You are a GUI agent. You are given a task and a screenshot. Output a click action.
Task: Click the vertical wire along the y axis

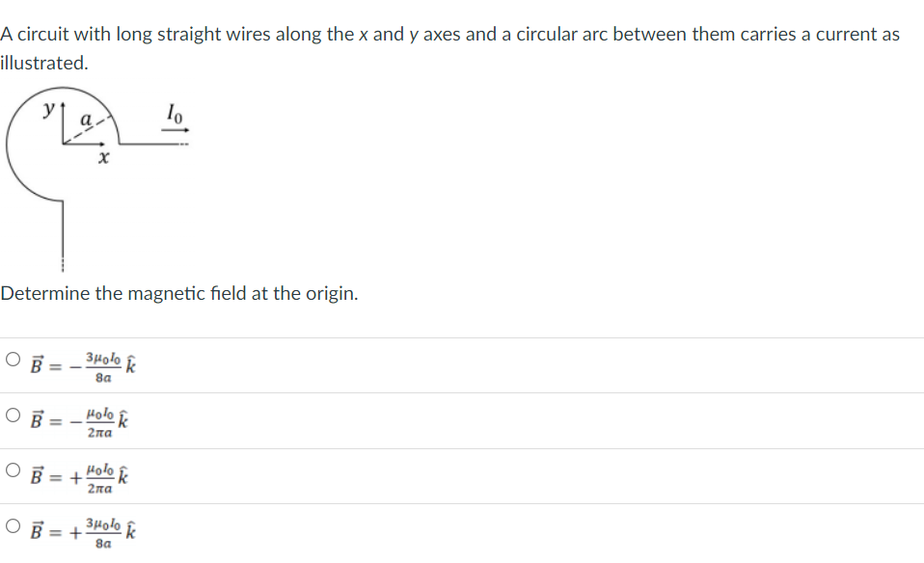click(63, 231)
